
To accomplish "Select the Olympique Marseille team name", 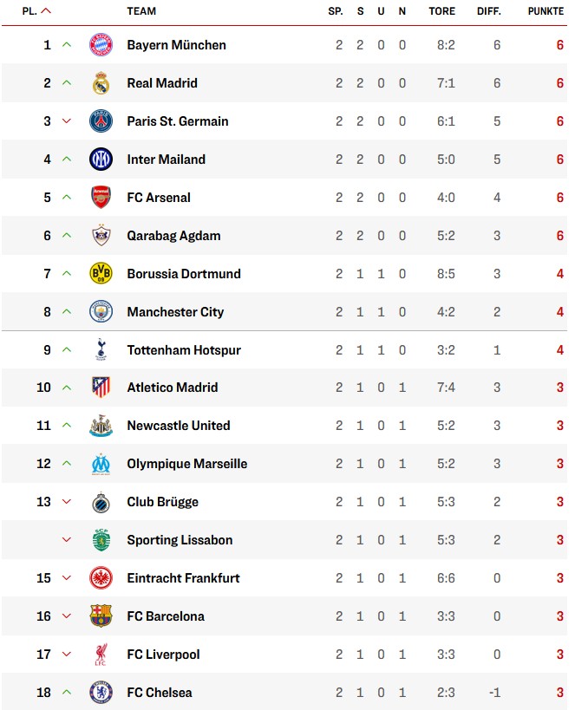I will tap(186, 464).
